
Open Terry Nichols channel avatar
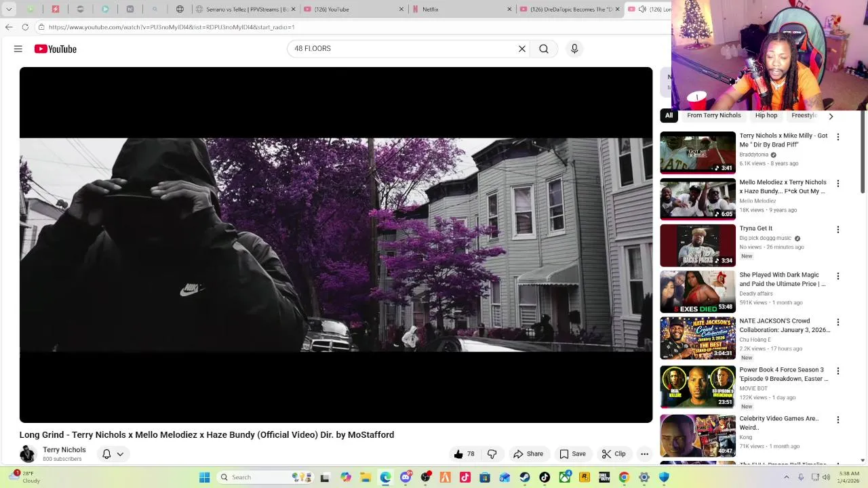[x=28, y=454]
